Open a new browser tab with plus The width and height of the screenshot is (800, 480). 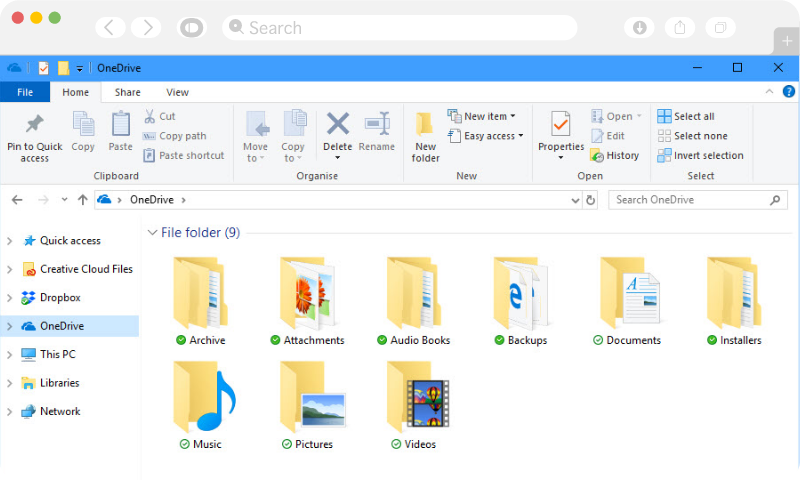click(x=787, y=41)
